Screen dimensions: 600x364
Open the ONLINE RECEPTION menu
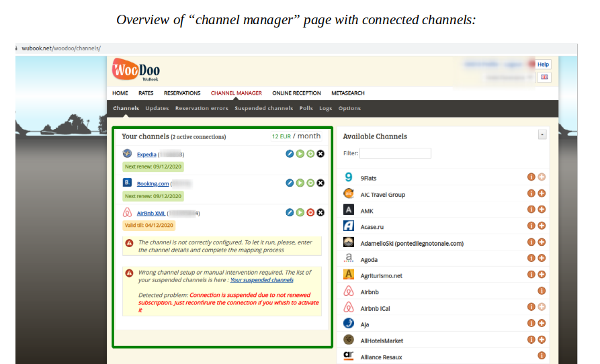click(296, 93)
